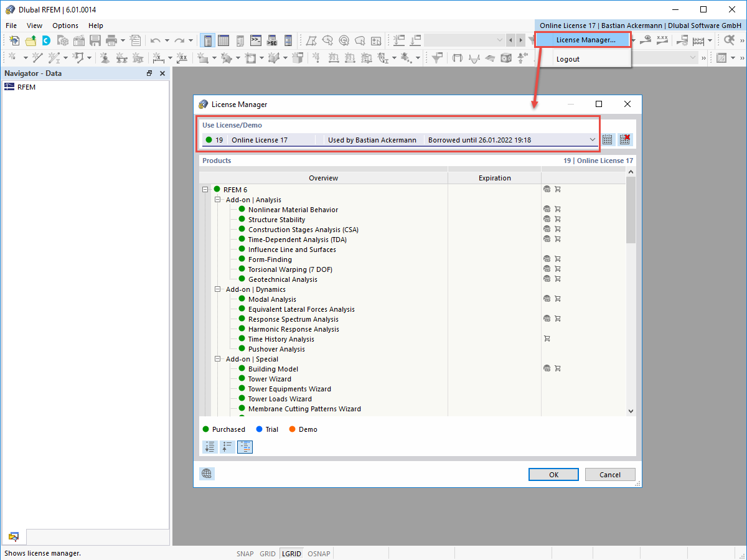Image resolution: width=747 pixels, height=560 pixels.
Task: Open the License Manager via toolbar
Action: tap(582, 39)
